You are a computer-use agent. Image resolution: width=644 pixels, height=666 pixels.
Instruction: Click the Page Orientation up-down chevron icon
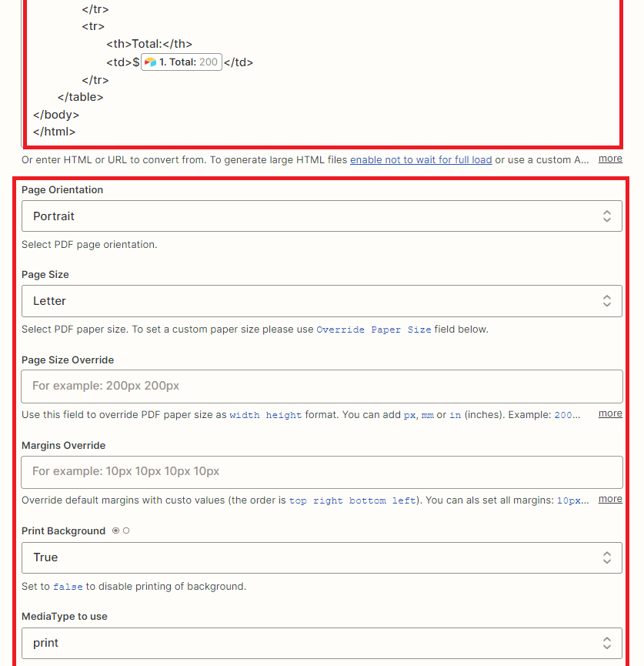point(607,216)
